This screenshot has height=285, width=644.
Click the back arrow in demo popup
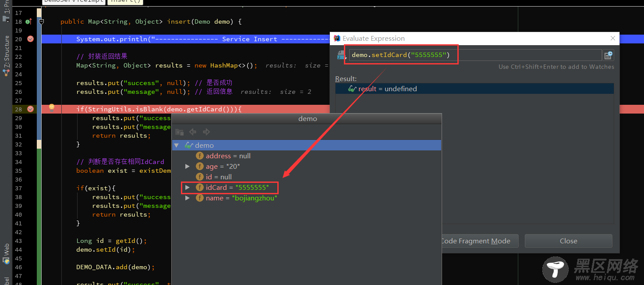[x=192, y=132]
